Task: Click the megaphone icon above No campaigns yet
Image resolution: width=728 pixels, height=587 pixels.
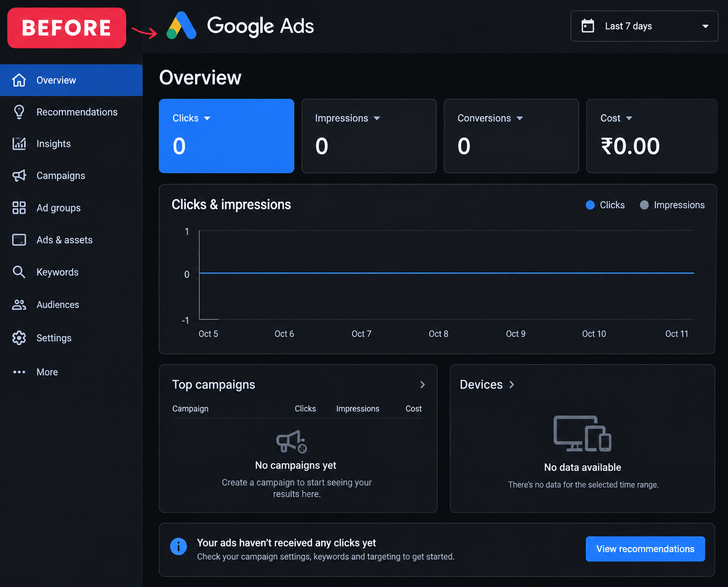Action: click(x=292, y=442)
